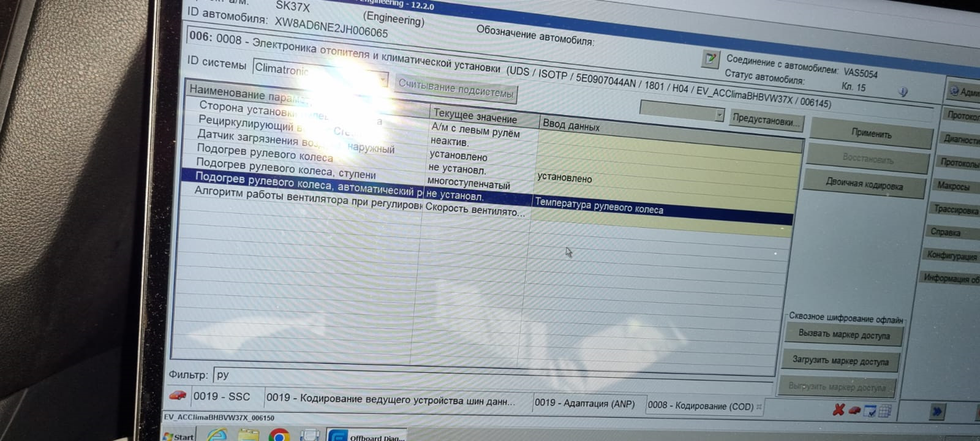Click the Загрузить маркер доступа button
The width and height of the screenshot is (980, 441).
(840, 361)
